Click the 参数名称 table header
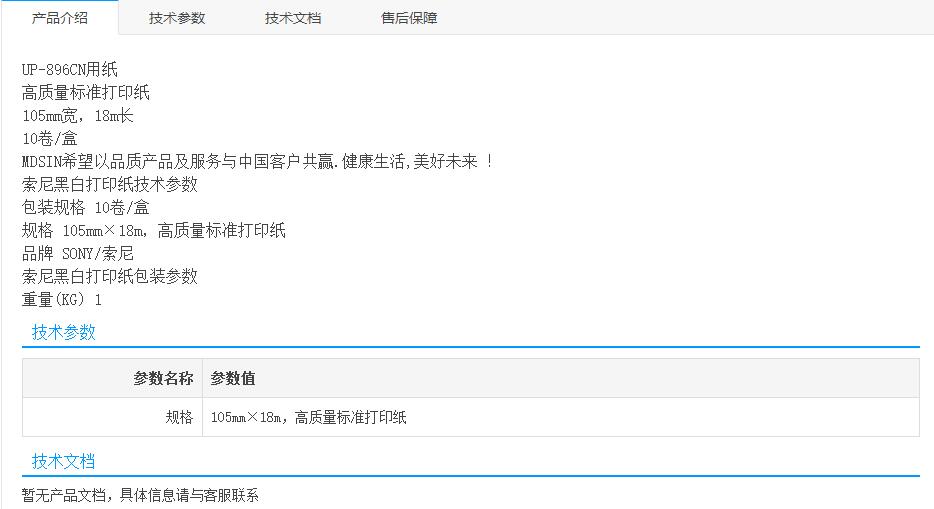Viewport: 934px width, 509px height. point(163,379)
